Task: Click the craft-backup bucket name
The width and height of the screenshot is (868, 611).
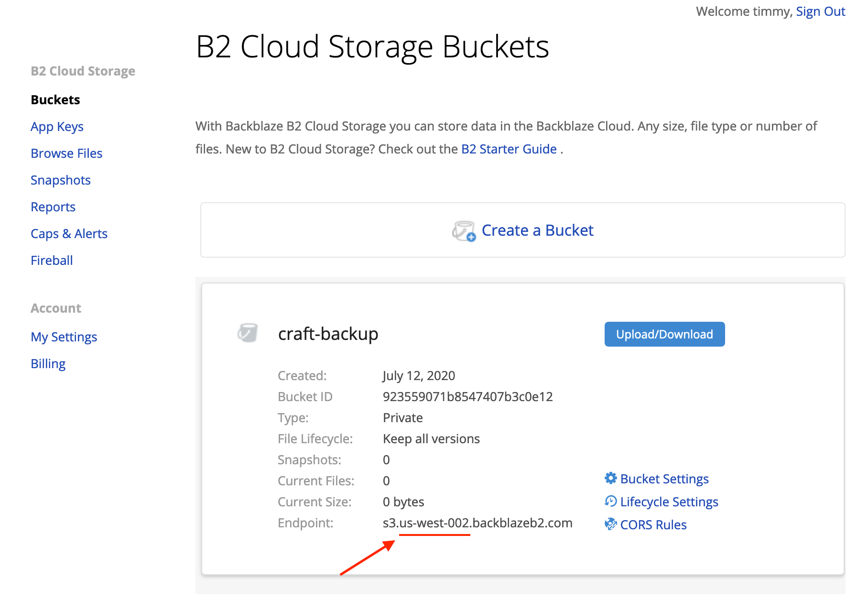Action: coord(328,334)
